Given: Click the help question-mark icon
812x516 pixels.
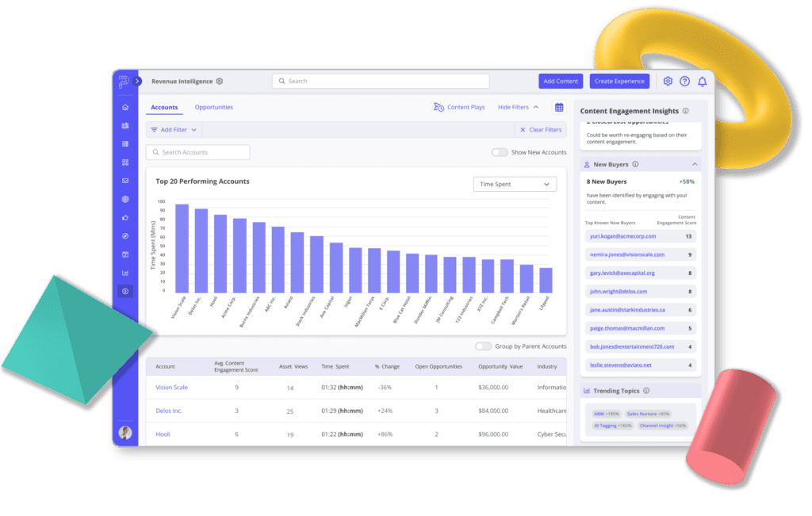Looking at the screenshot, I should pyautogui.click(x=684, y=81).
